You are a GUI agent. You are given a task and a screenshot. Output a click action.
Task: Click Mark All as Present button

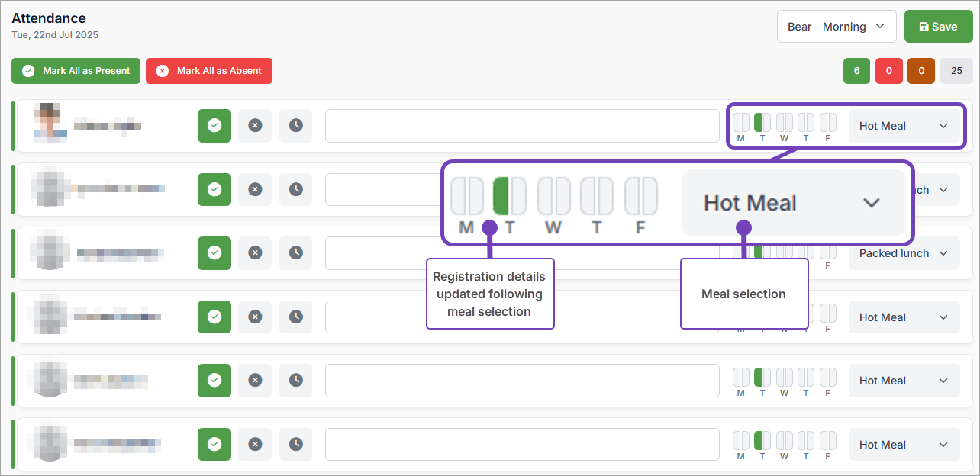(76, 71)
